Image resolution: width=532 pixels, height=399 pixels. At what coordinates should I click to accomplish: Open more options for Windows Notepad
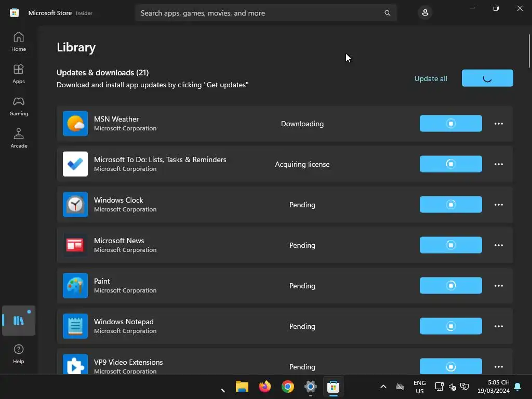click(498, 326)
